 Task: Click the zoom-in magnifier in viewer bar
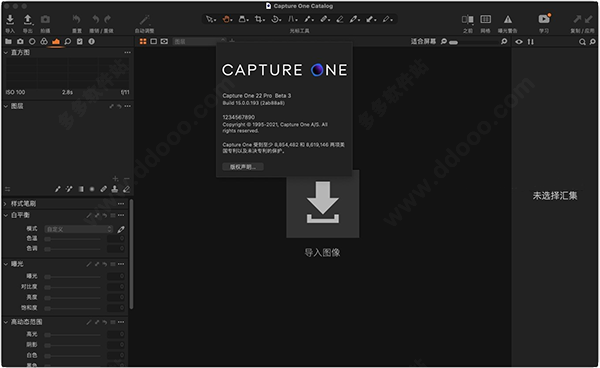504,41
